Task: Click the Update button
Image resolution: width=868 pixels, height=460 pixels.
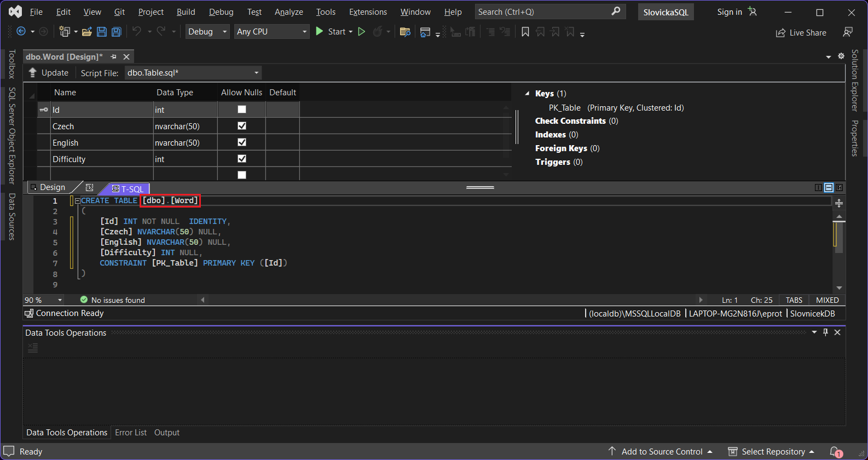Action: [x=49, y=73]
